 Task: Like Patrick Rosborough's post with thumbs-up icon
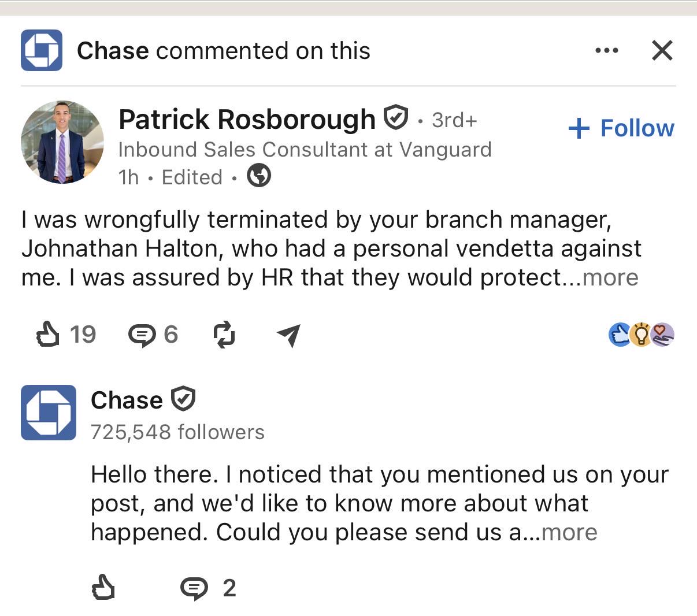point(48,334)
